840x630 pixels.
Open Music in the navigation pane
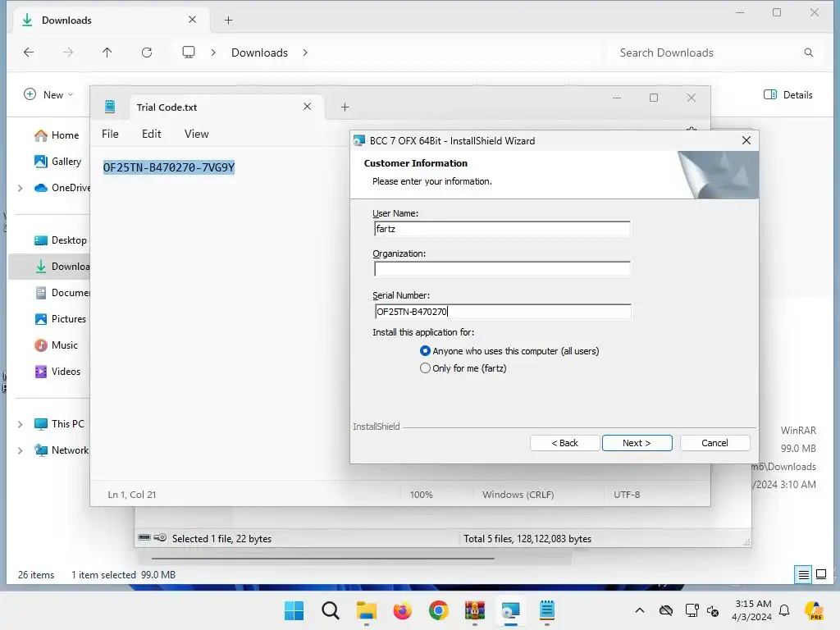[x=56, y=345]
